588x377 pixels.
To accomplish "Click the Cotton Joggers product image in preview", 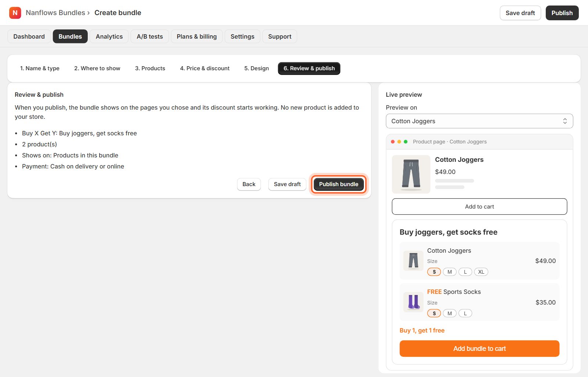I will (x=411, y=174).
